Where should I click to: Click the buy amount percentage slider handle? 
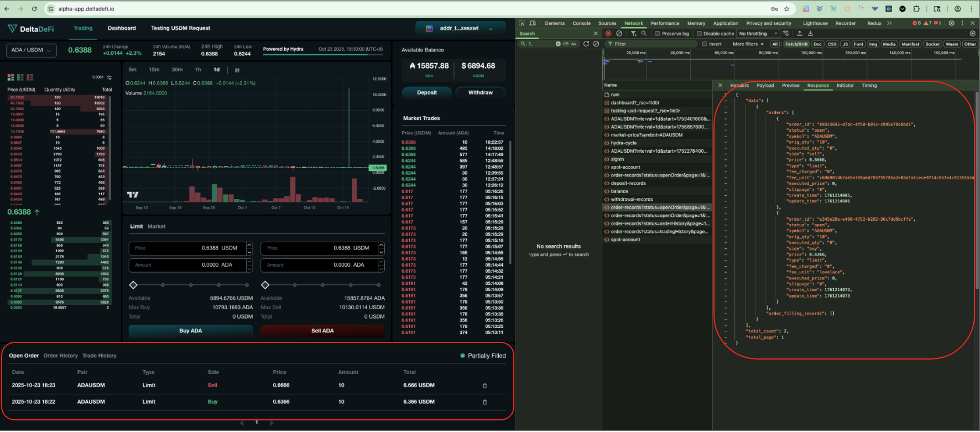133,285
